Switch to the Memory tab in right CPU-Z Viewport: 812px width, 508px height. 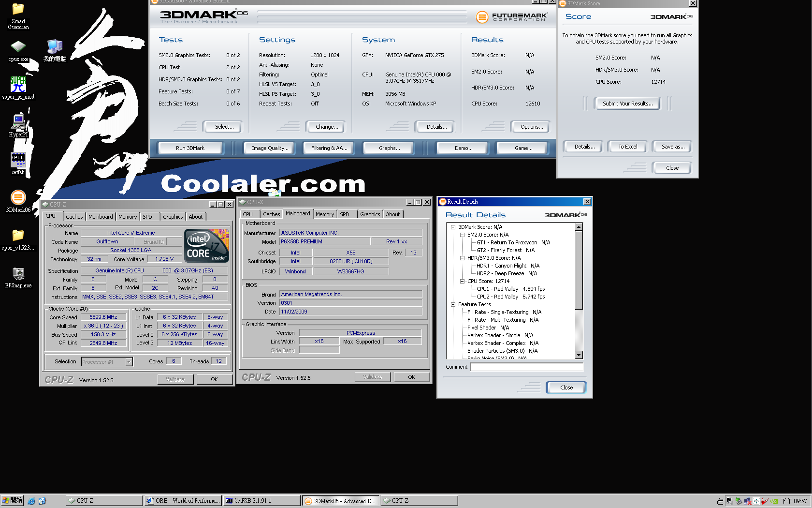pyautogui.click(x=324, y=214)
